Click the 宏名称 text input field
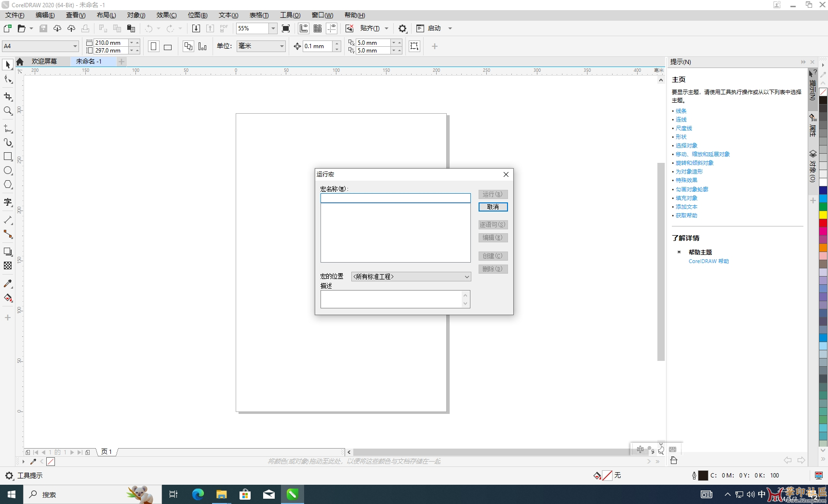 coord(395,198)
